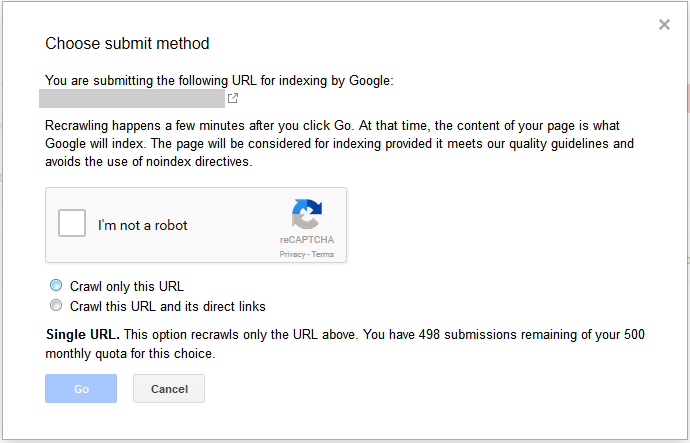Click the reCAPTCHA logo icon
The width and height of the screenshot is (690, 443).
pyautogui.click(x=307, y=216)
